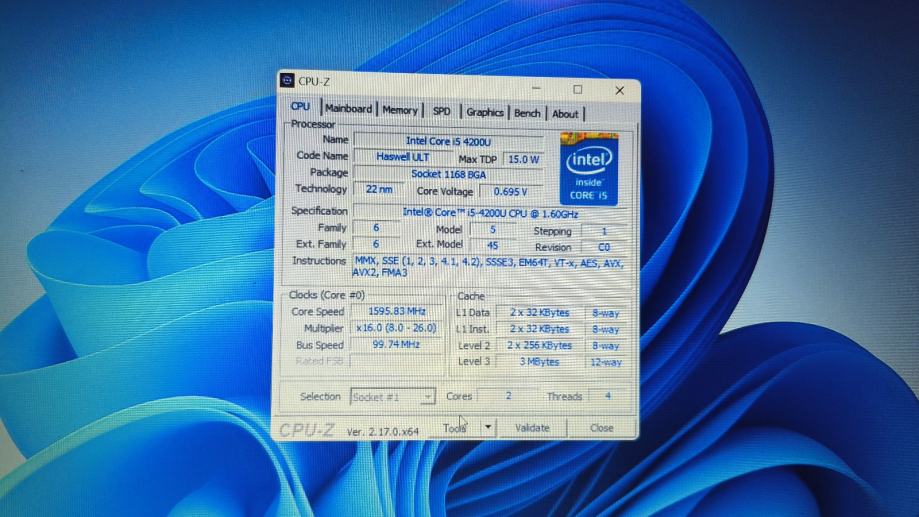Click the empty Rated FSB field
This screenshot has height=517, width=919.
396,361
